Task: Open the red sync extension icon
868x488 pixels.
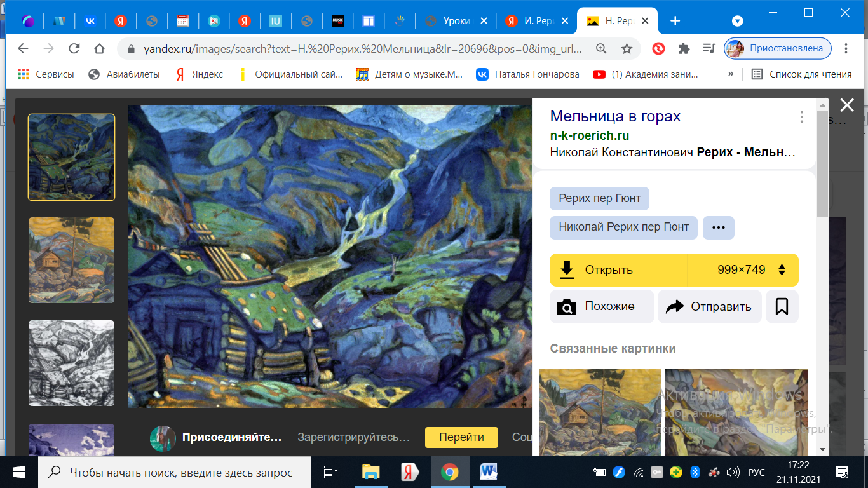Action: tap(658, 49)
